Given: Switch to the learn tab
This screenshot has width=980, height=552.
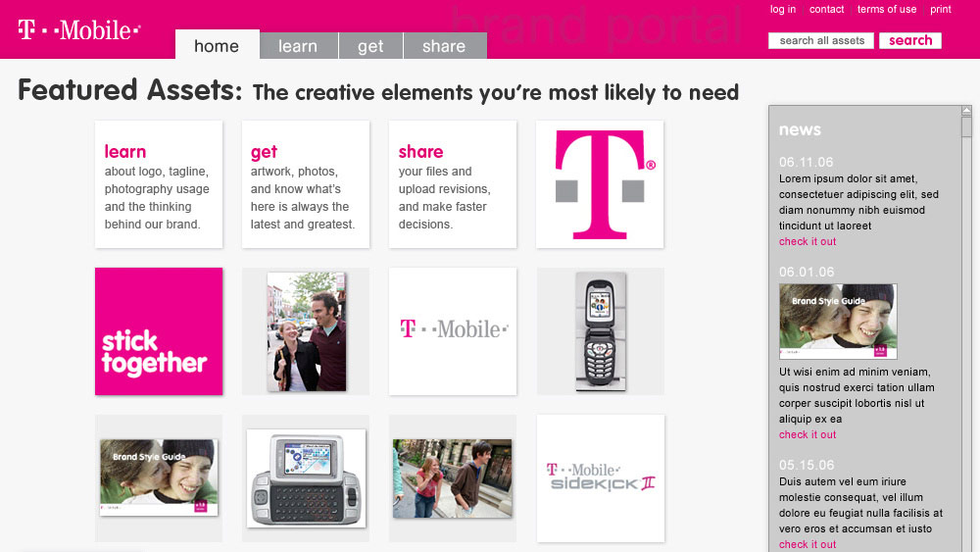Looking at the screenshot, I should [x=298, y=46].
